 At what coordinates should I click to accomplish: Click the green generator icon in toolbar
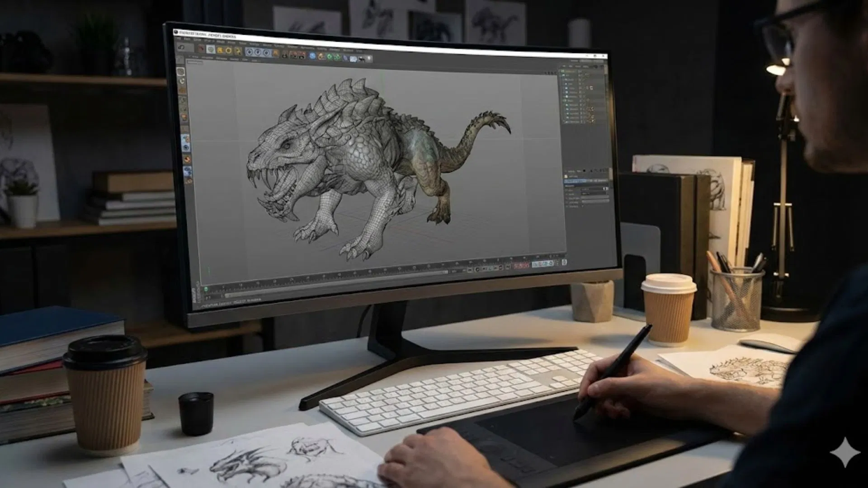(330, 56)
